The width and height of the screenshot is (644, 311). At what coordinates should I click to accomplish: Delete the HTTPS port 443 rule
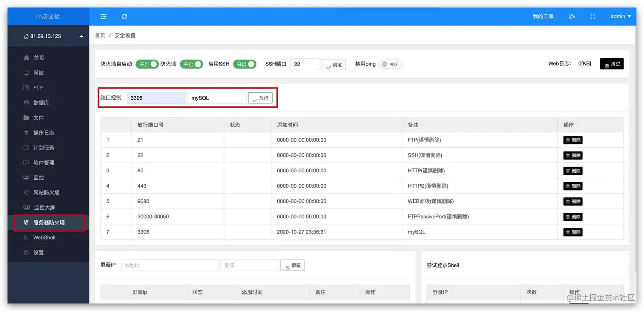[573, 186]
